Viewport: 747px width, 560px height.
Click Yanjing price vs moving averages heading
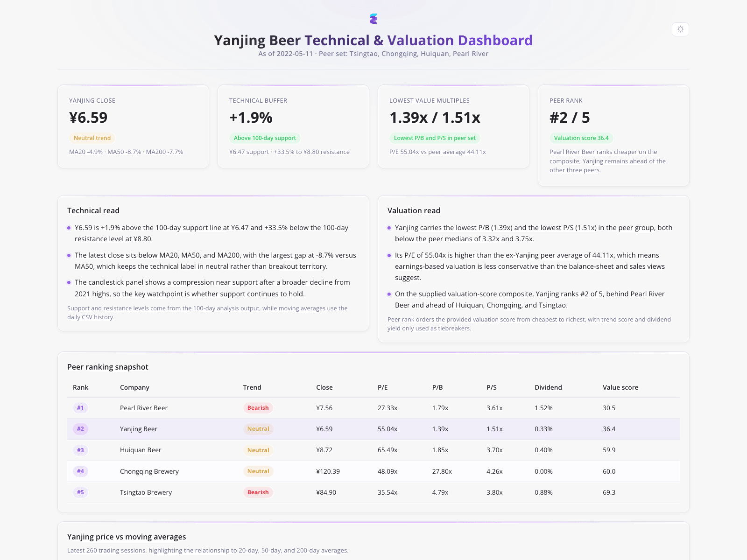127,537
